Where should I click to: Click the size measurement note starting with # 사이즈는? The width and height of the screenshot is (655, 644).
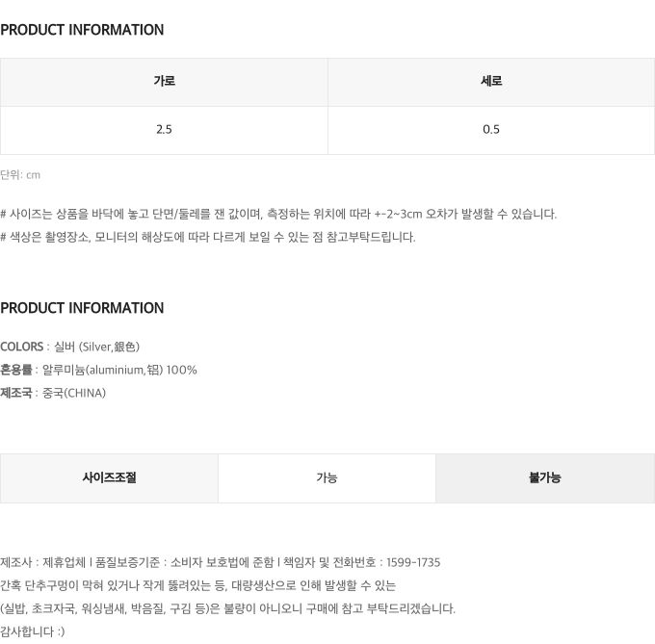click(x=278, y=214)
